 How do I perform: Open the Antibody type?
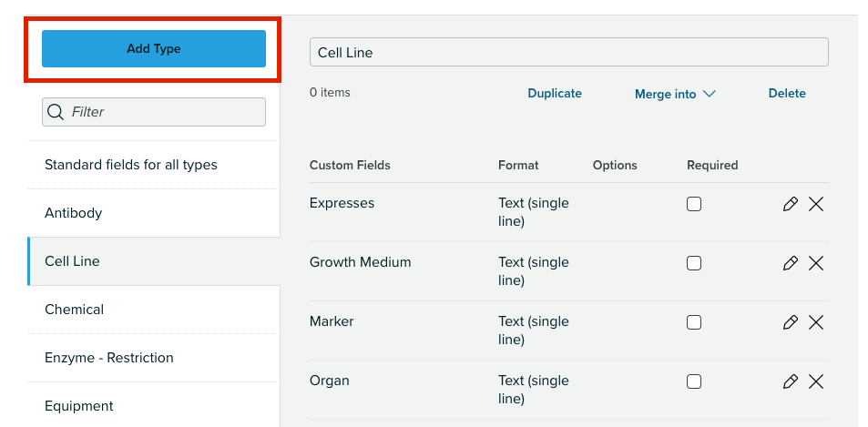[x=154, y=213]
